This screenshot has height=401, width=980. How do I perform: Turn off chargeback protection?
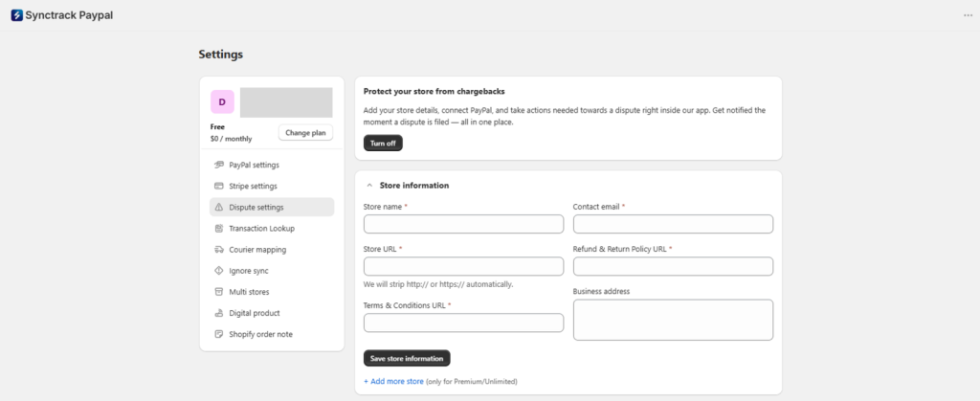(x=383, y=143)
